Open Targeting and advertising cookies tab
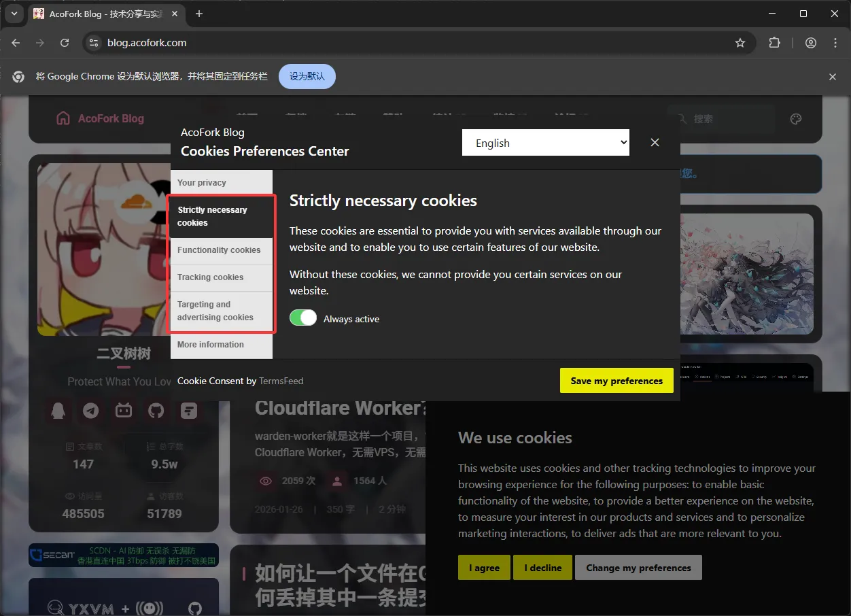The height and width of the screenshot is (616, 851). click(x=215, y=311)
